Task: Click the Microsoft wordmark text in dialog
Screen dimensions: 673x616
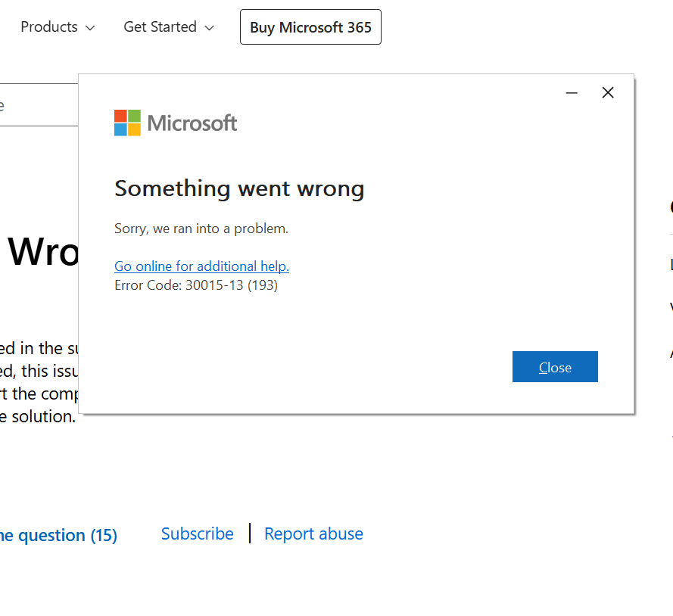Action: (192, 123)
